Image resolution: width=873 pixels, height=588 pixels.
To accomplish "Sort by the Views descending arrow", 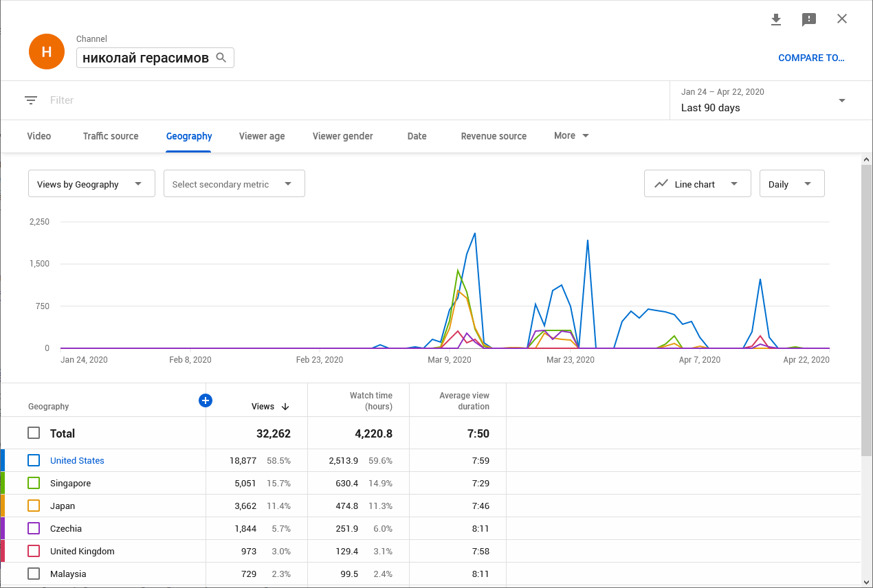I will click(285, 407).
